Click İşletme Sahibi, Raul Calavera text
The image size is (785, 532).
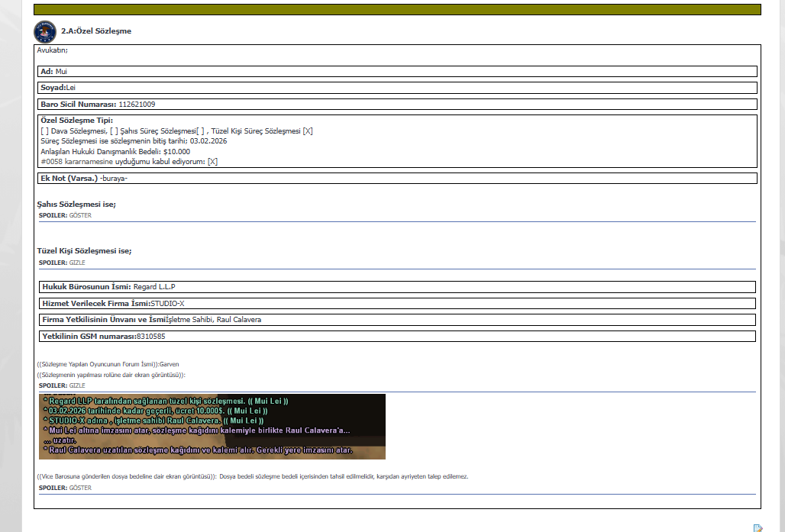pos(213,319)
